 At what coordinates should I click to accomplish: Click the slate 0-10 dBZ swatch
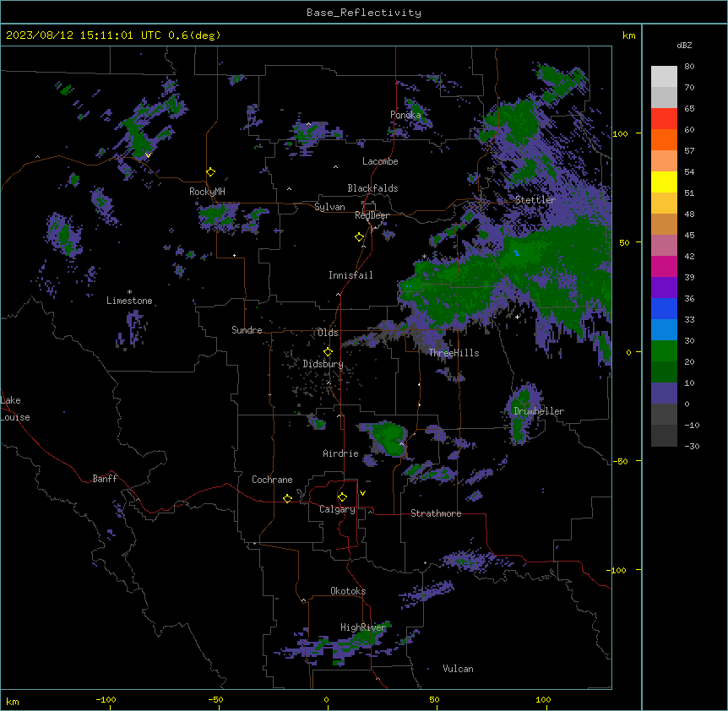tap(664, 393)
